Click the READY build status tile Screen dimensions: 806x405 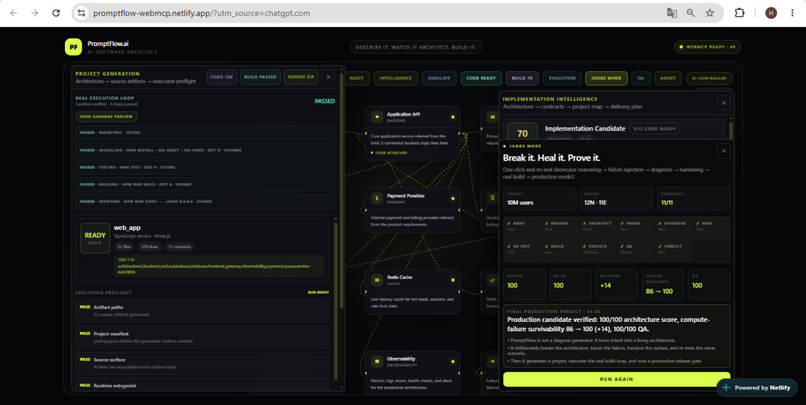click(95, 237)
